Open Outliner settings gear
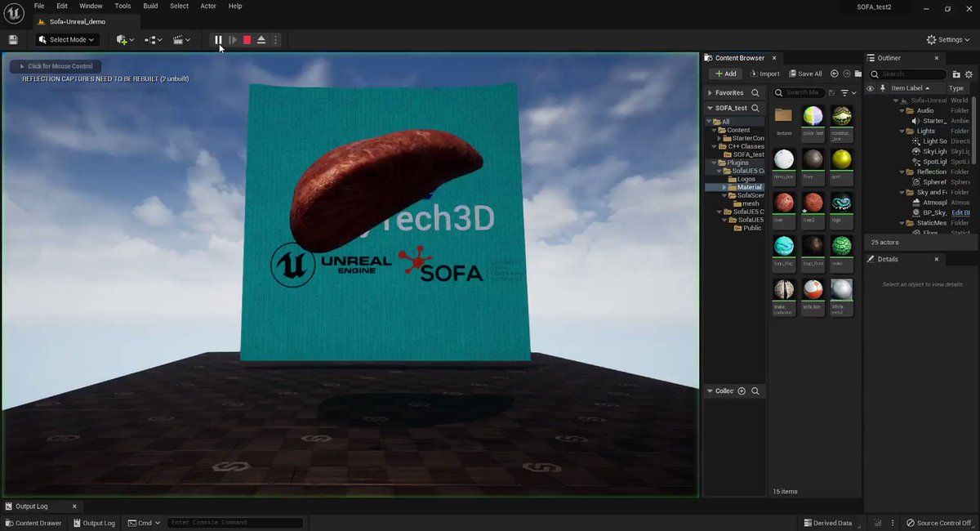This screenshot has height=531, width=980. point(969,74)
